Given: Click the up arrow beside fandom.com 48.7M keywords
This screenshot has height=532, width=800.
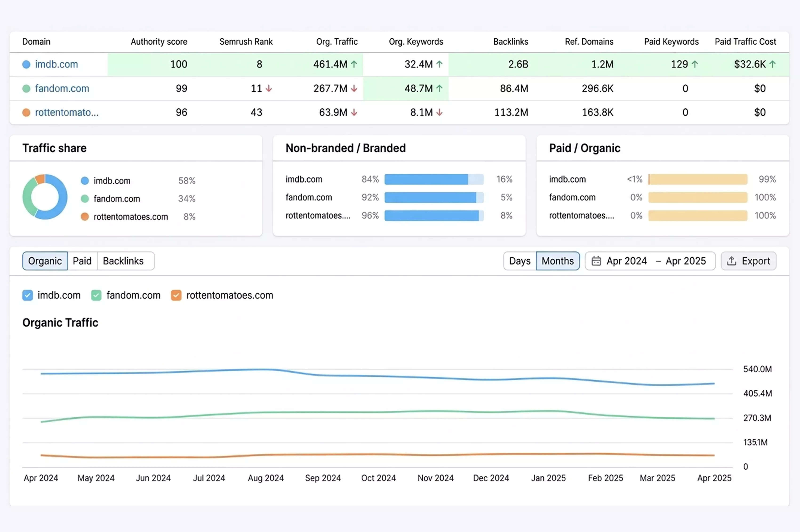Looking at the screenshot, I should 439,89.
